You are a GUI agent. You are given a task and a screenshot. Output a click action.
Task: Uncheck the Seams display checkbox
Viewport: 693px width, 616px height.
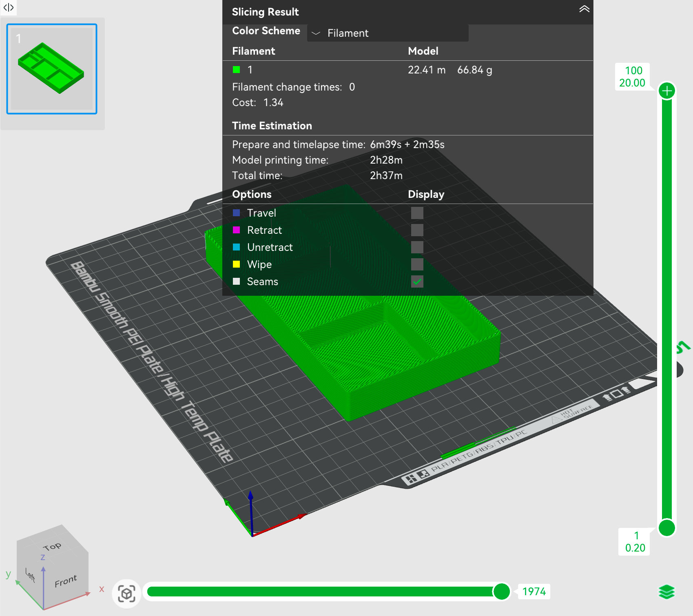417,281
